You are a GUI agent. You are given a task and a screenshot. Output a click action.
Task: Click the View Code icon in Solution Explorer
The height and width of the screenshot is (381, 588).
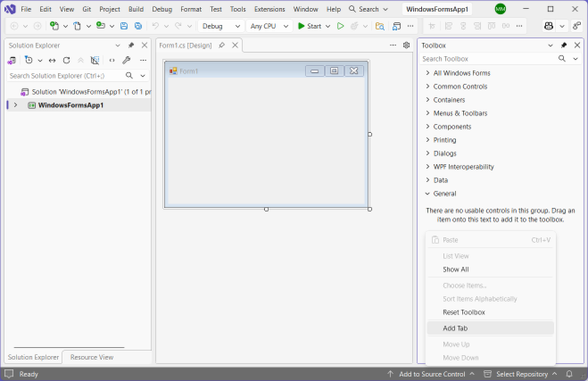click(112, 61)
